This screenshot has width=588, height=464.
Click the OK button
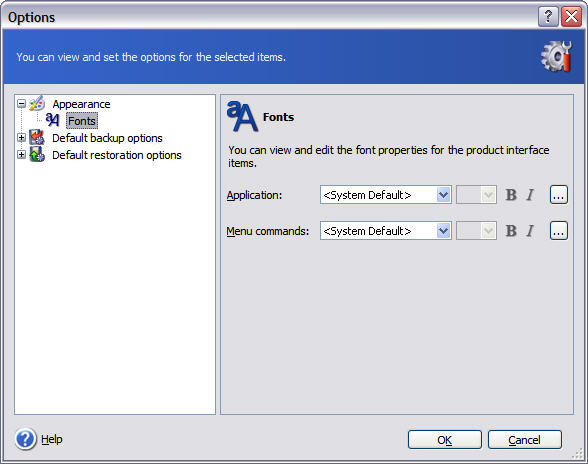[x=445, y=440]
